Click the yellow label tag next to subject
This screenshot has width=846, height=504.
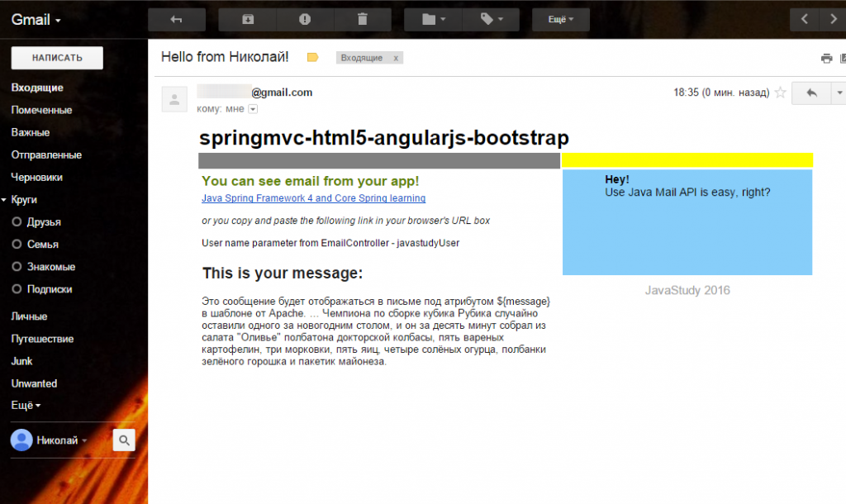312,57
